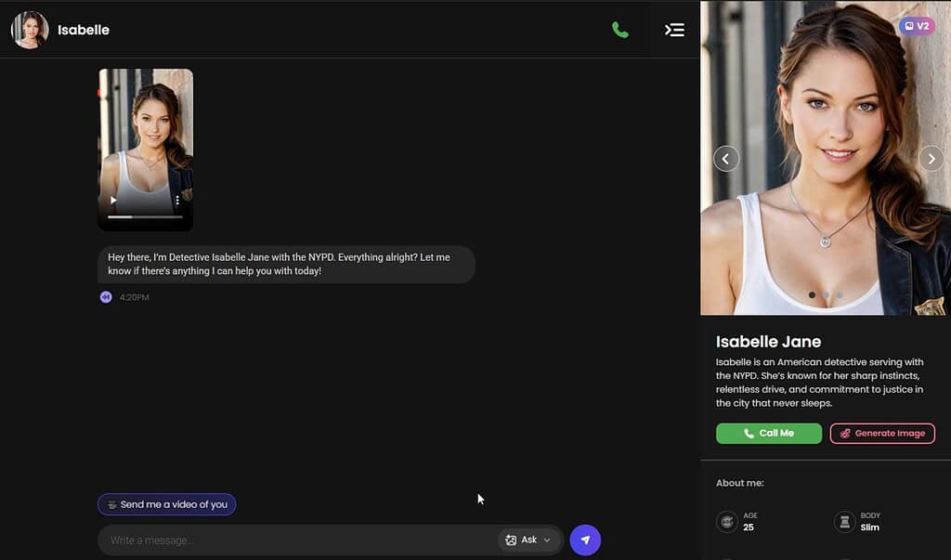
Task: Play the video in the chat
Action: [114, 201]
